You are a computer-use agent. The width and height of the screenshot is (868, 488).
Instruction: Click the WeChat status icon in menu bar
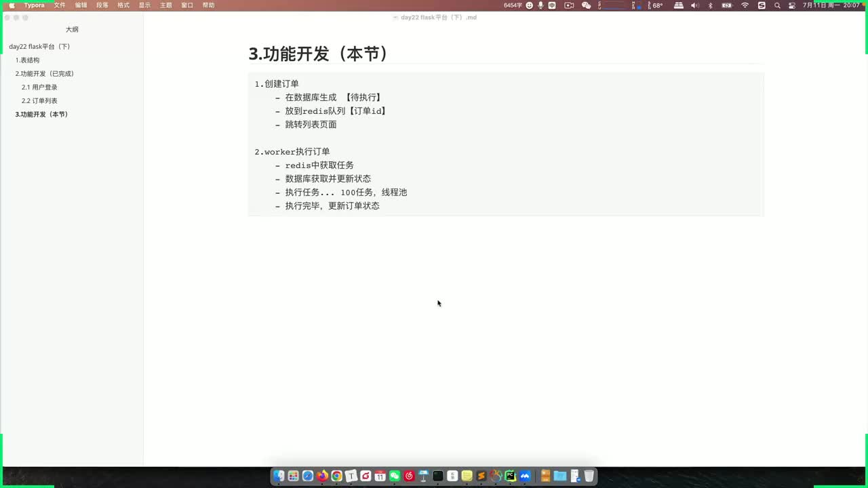coord(586,5)
